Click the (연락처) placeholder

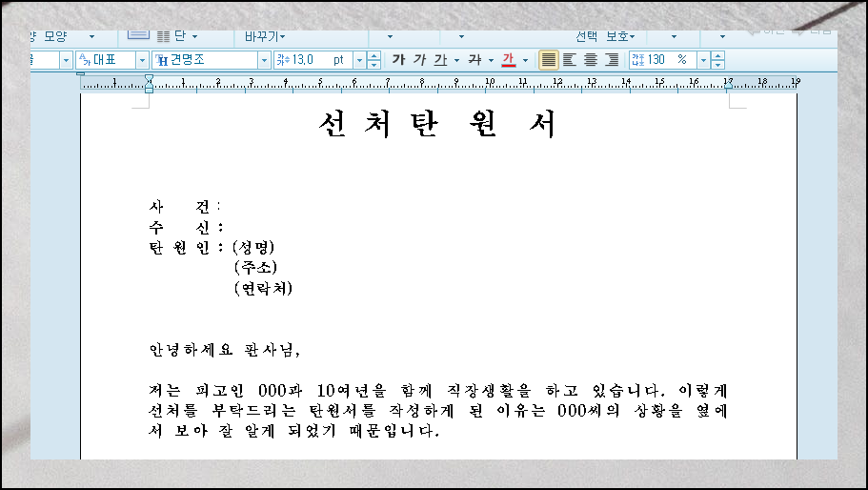(263, 288)
